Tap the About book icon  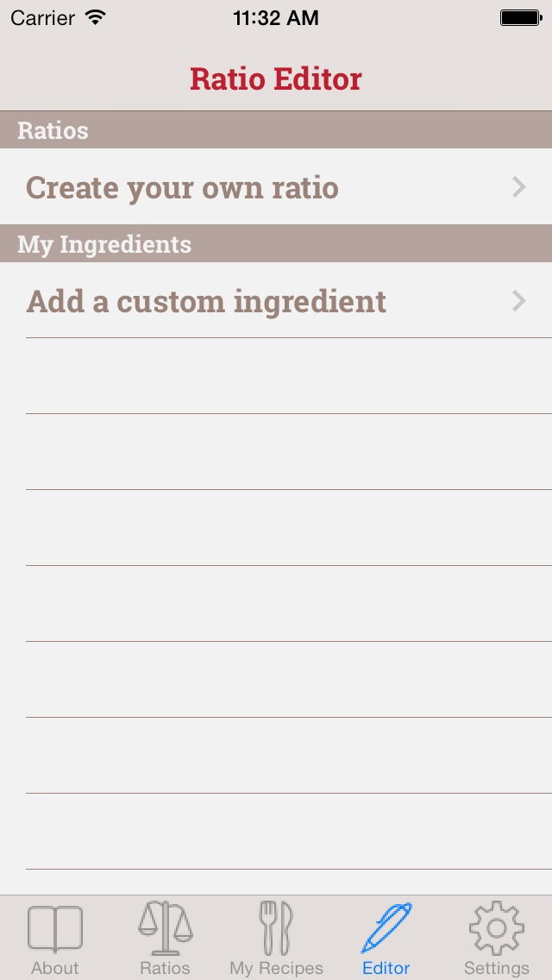[55, 928]
